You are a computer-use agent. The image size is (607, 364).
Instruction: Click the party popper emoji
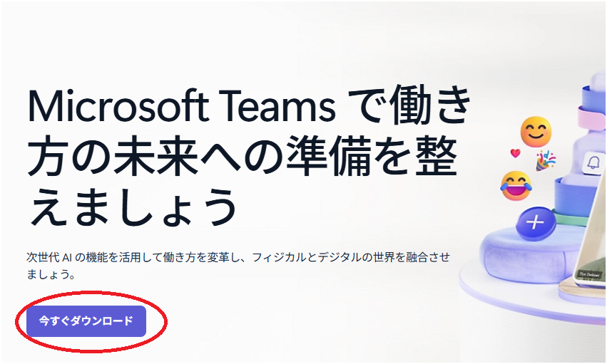(546, 161)
